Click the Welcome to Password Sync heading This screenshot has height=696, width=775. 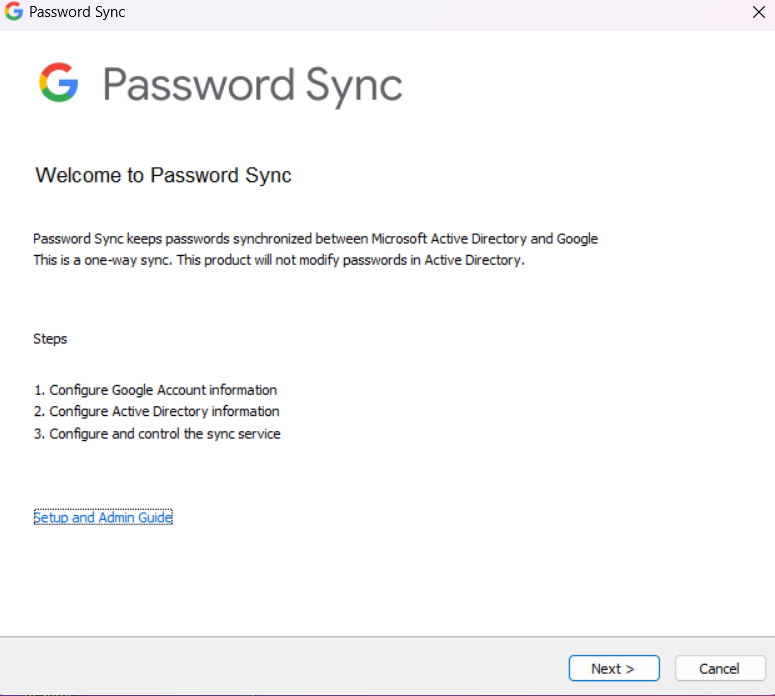[164, 175]
